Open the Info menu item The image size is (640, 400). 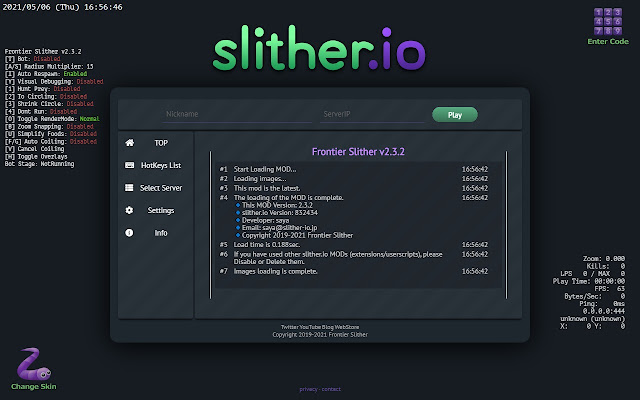[x=155, y=233]
